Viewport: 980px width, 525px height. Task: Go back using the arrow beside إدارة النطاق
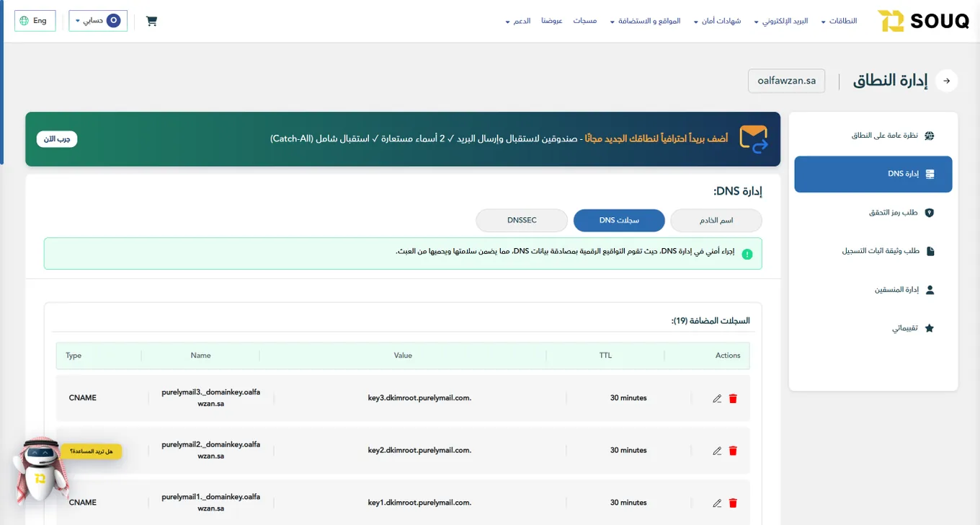tap(947, 81)
